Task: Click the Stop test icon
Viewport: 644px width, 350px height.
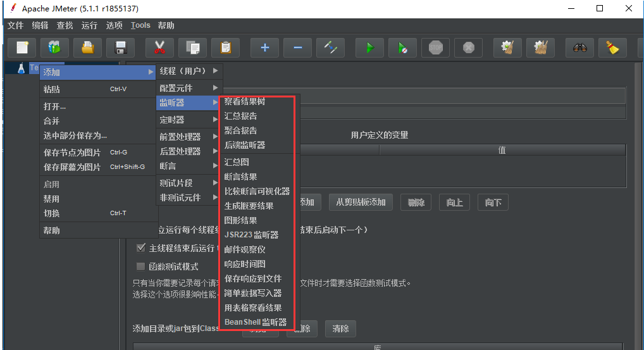Action: (436, 47)
